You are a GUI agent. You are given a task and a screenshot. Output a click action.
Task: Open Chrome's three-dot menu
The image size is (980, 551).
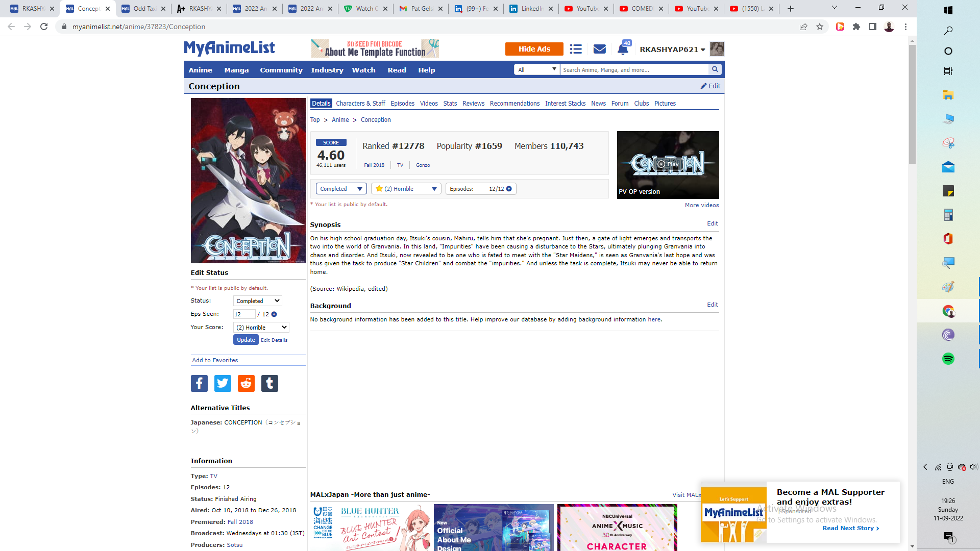coord(906,27)
